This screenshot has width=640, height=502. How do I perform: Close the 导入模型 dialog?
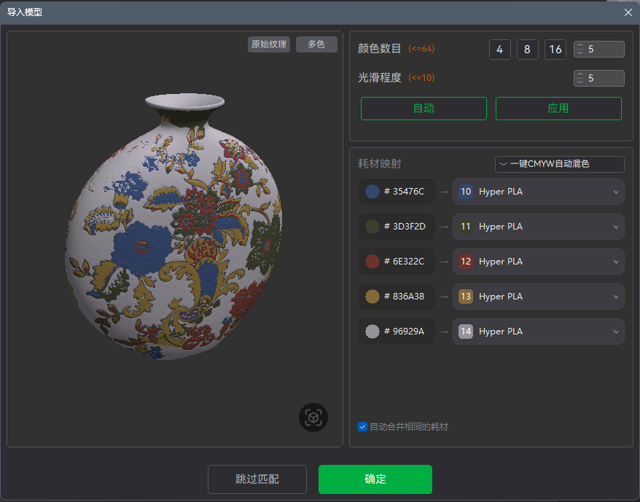click(628, 13)
